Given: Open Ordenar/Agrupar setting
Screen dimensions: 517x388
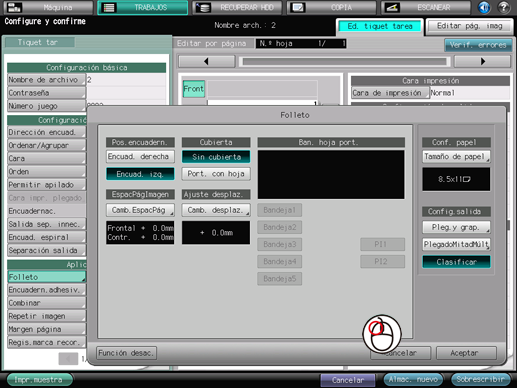Looking at the screenshot, I should (46, 145).
